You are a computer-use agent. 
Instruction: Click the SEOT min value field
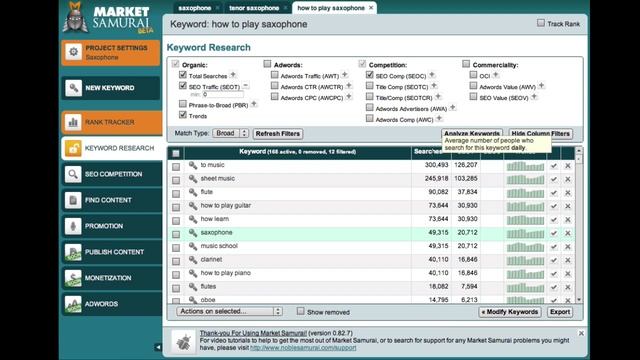pos(223,95)
